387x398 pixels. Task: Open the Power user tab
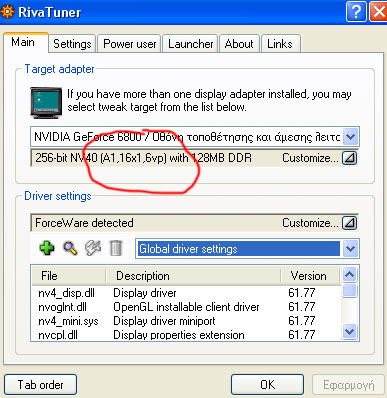tap(129, 44)
